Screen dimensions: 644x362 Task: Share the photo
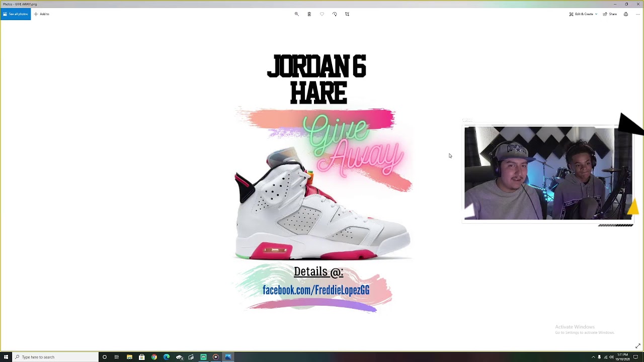(610, 14)
